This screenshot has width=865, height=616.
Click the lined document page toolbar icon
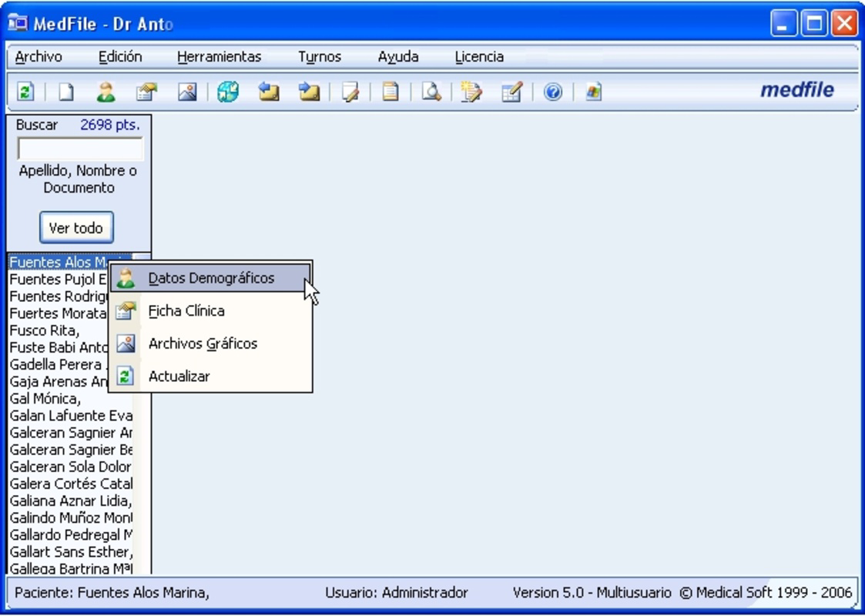(391, 92)
